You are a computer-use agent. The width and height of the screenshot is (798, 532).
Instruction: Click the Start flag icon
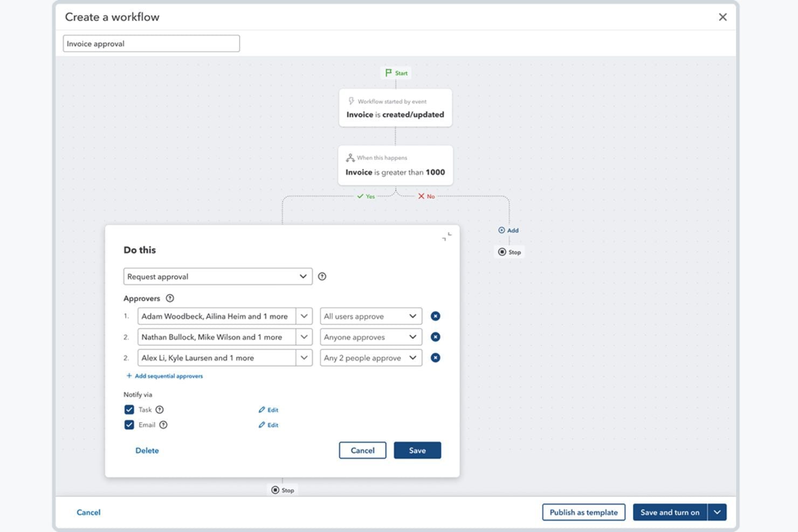click(388, 72)
